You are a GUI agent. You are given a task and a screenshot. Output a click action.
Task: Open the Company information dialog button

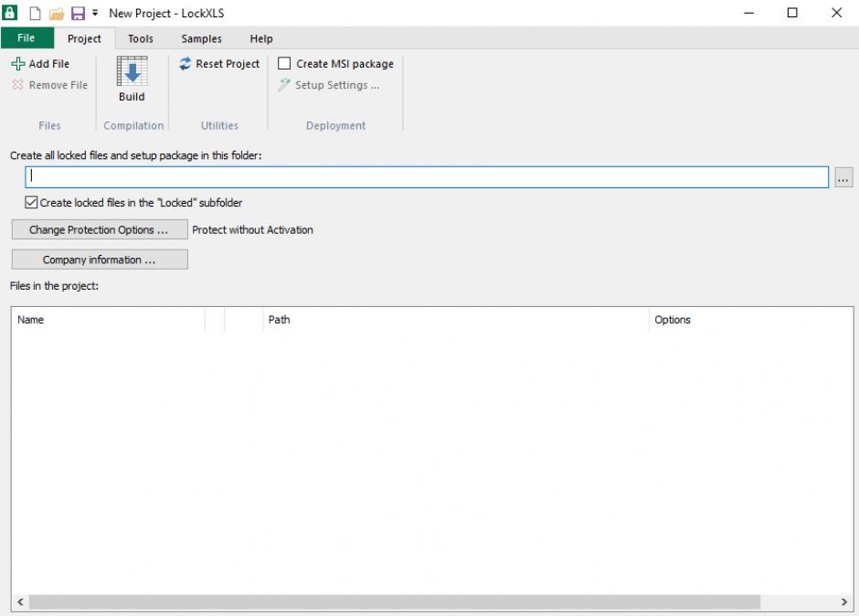click(99, 260)
